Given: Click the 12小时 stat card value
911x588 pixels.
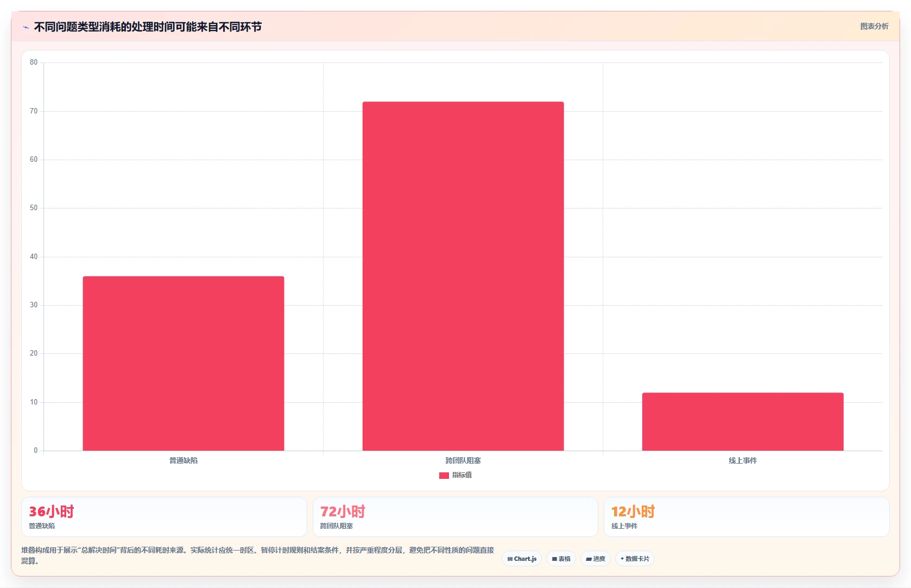Looking at the screenshot, I should 633,511.
